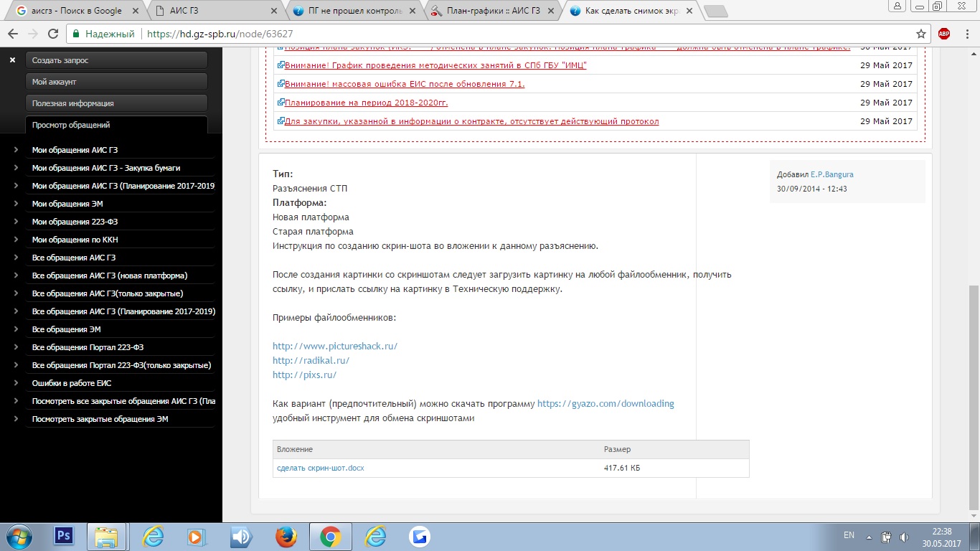The image size is (980, 551).
Task: Click the page vertical scrollbar thumb
Action: pyautogui.click(x=974, y=397)
